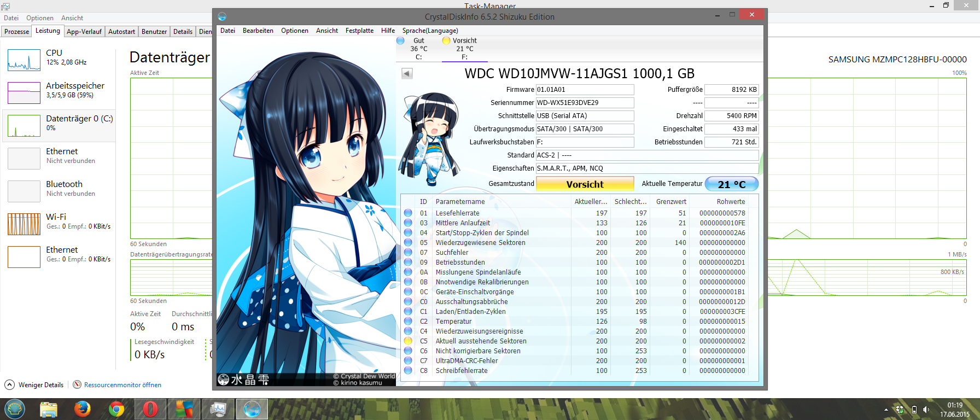Click the CrystalDiskInfo title bar icon
This screenshot has width=980, height=420.
tap(222, 16)
